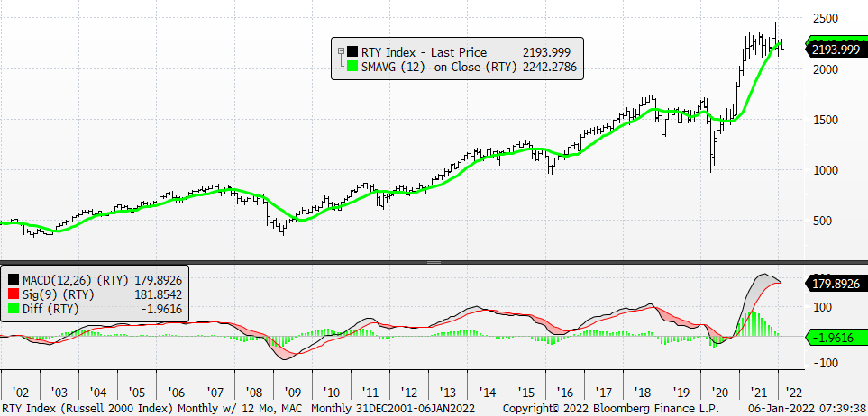Click the '20 year label on time axis
The height and width of the screenshot is (416, 868).
pyautogui.click(x=720, y=393)
